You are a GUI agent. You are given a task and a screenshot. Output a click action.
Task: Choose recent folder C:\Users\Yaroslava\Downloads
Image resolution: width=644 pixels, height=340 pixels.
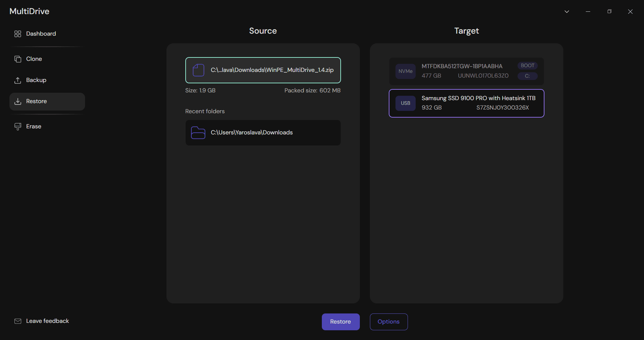[263, 133]
